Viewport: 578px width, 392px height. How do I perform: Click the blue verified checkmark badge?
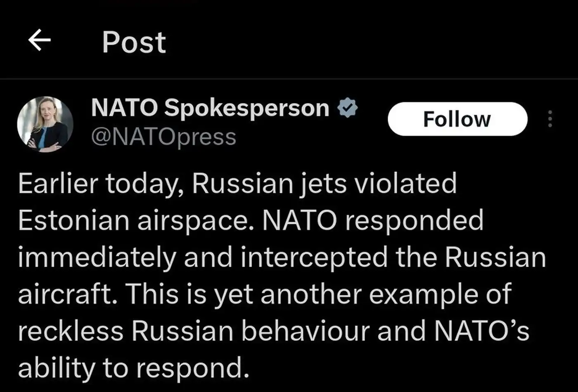point(348,108)
